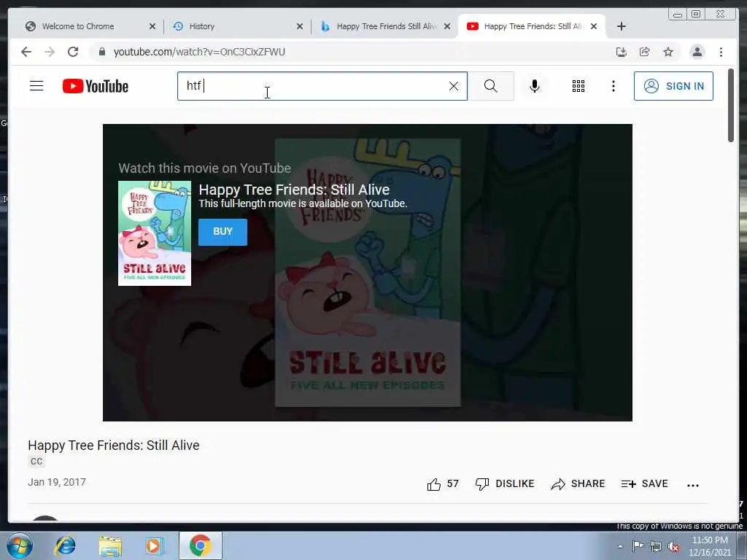Open Action Center flag icon
Image resolution: width=747 pixels, height=560 pixels.
638,546
